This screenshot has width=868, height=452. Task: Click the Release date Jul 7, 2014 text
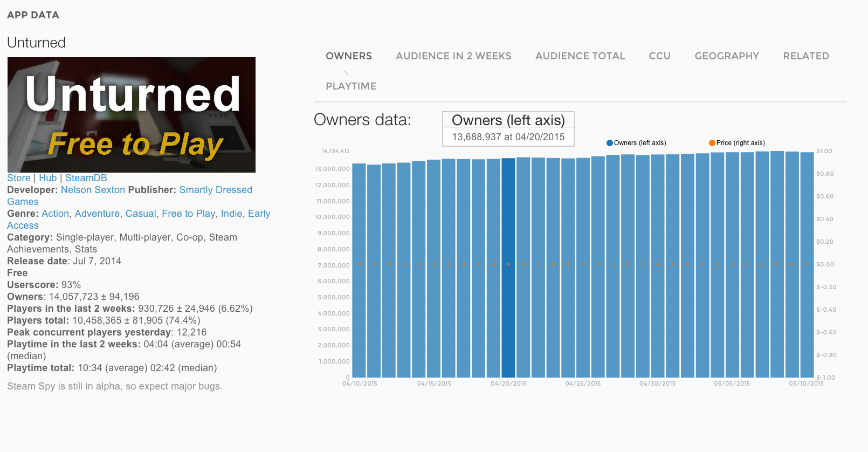[x=64, y=261]
